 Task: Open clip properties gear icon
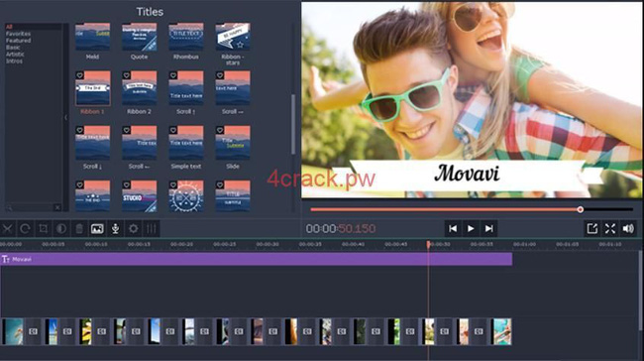(x=134, y=229)
